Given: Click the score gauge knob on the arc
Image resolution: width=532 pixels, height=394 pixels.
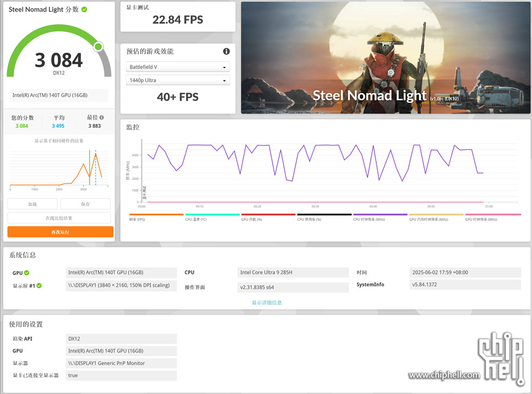Looking at the screenshot, I should pyautogui.click(x=98, y=47).
